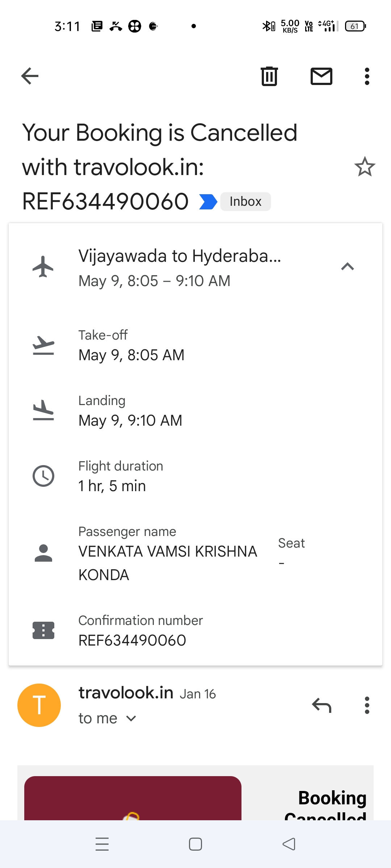Screen dimensions: 391x868
Task: Tap the flight duration clock icon
Action: click(43, 476)
